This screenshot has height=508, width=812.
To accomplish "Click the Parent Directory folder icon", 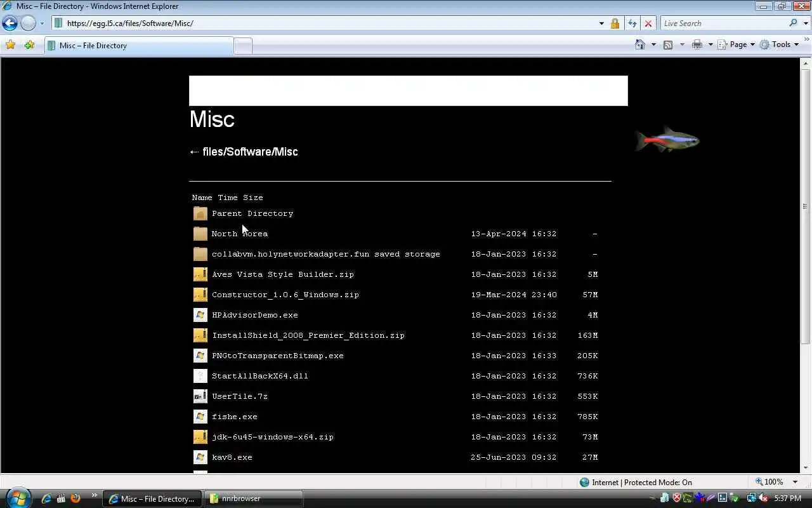I will [200, 213].
